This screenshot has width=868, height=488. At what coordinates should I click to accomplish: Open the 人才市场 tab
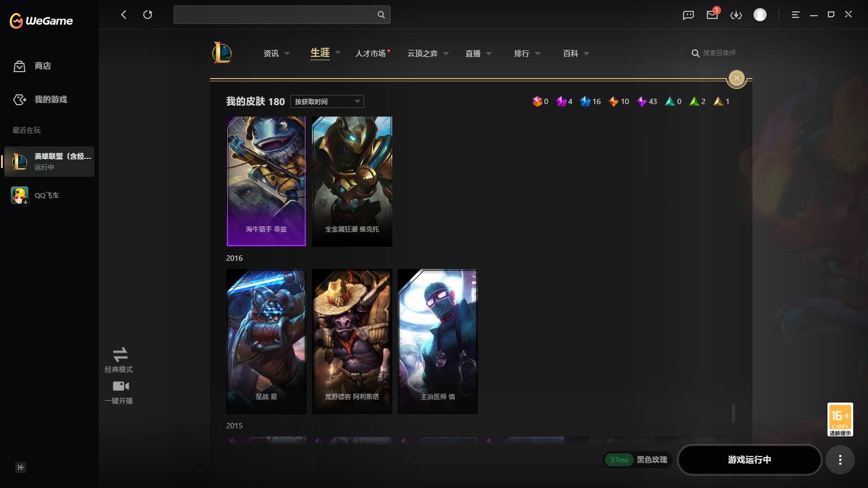pyautogui.click(x=371, y=53)
